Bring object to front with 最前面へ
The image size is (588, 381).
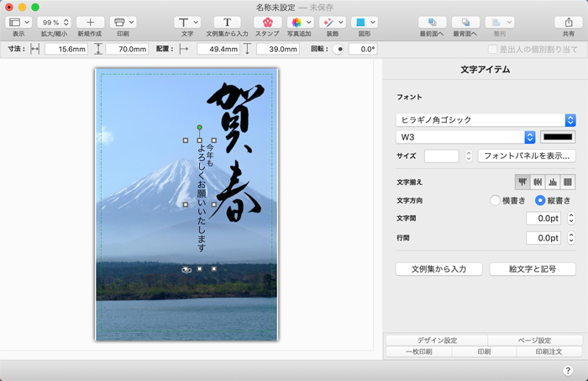tap(432, 22)
